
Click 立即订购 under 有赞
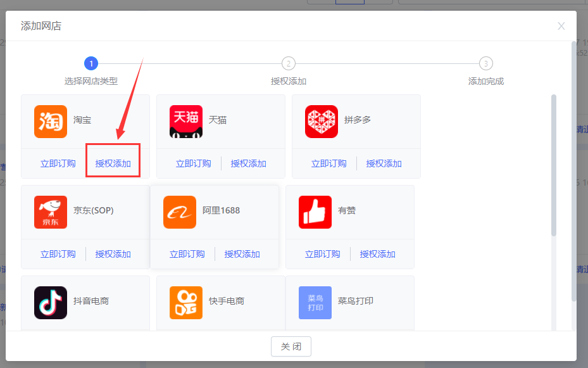[323, 254]
